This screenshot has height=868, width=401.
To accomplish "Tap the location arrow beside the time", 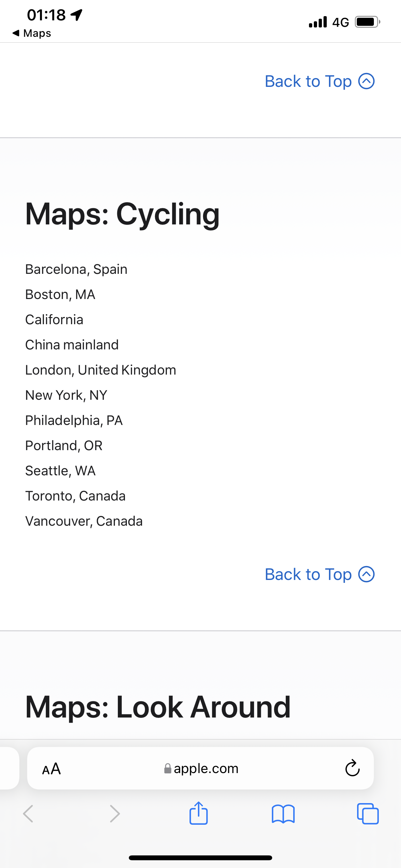I will [x=77, y=15].
